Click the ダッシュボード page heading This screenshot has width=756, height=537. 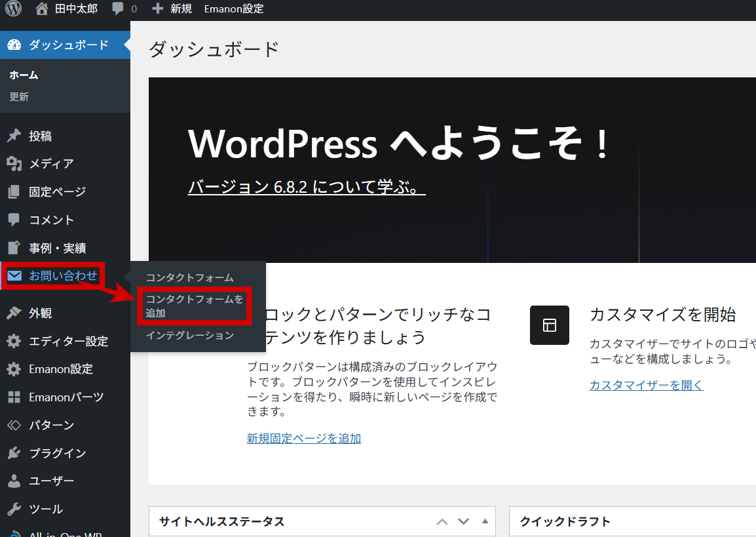pos(214,49)
